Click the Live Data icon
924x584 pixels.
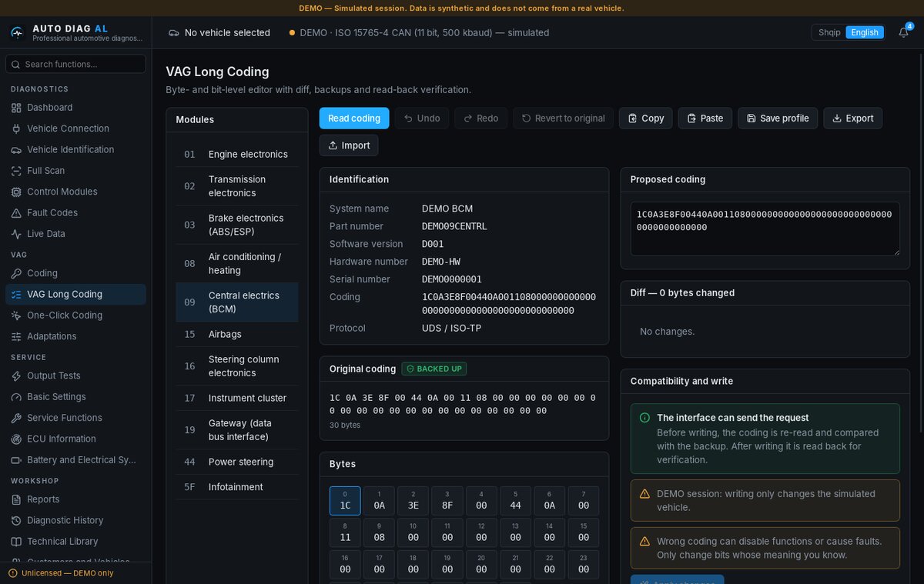click(x=16, y=234)
